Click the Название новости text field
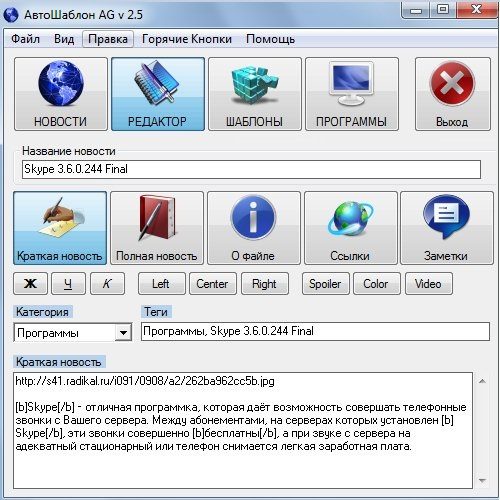Screen dimensions: 500x500 (251, 169)
